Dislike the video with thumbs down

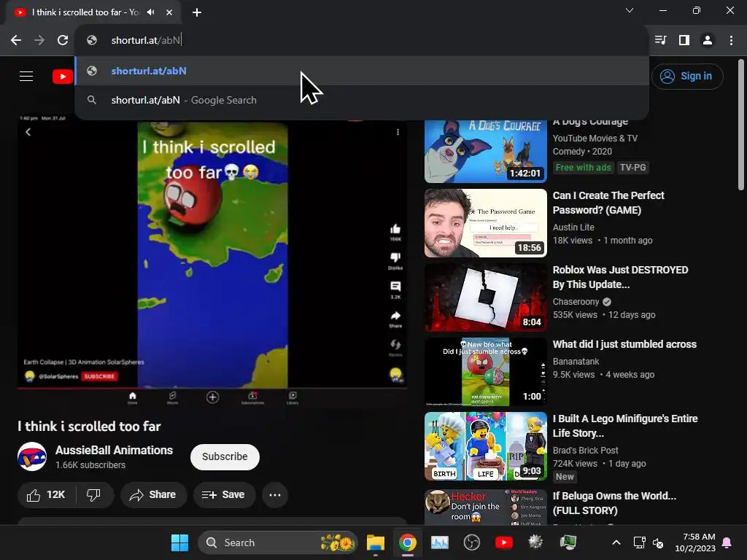click(x=94, y=495)
